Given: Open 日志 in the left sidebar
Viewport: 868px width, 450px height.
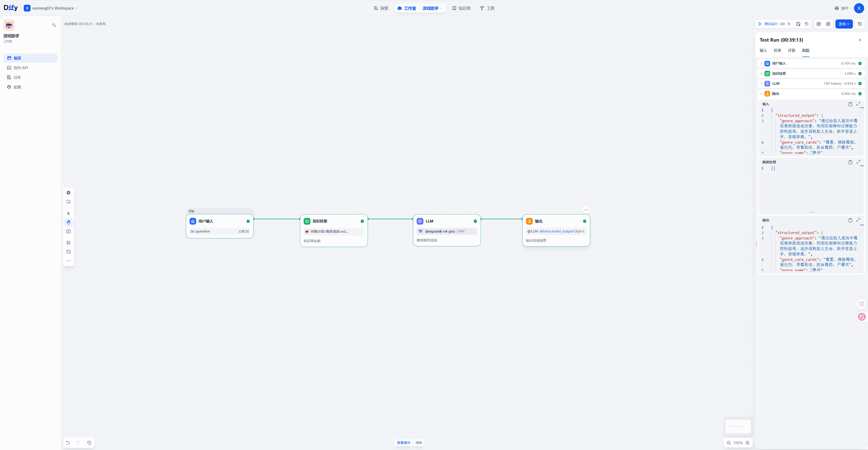Looking at the screenshot, I should (x=30, y=77).
